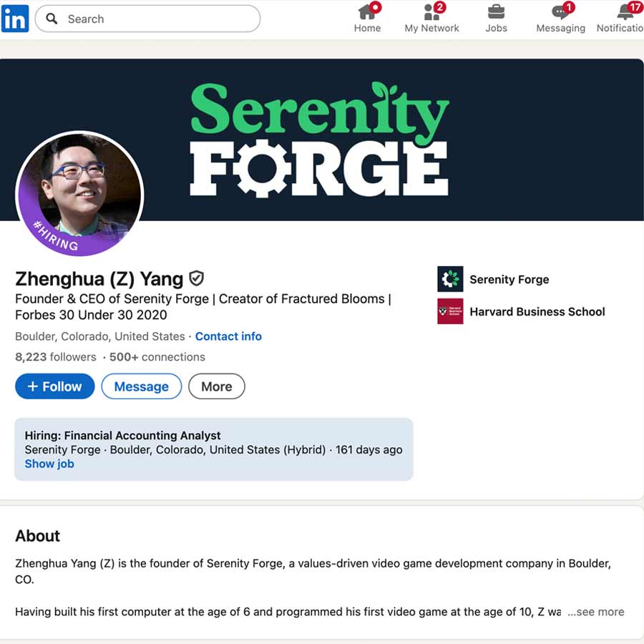This screenshot has height=644, width=644.
Task: Open the More options dropdown
Action: coord(216,386)
